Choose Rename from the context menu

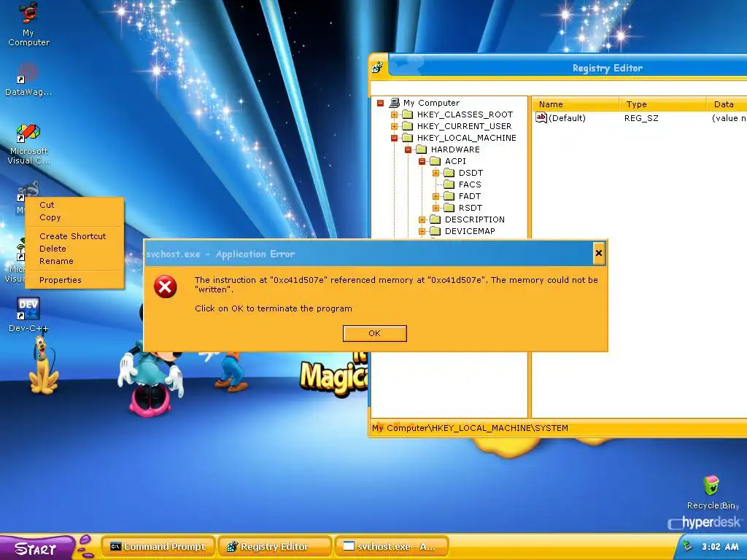click(74, 261)
